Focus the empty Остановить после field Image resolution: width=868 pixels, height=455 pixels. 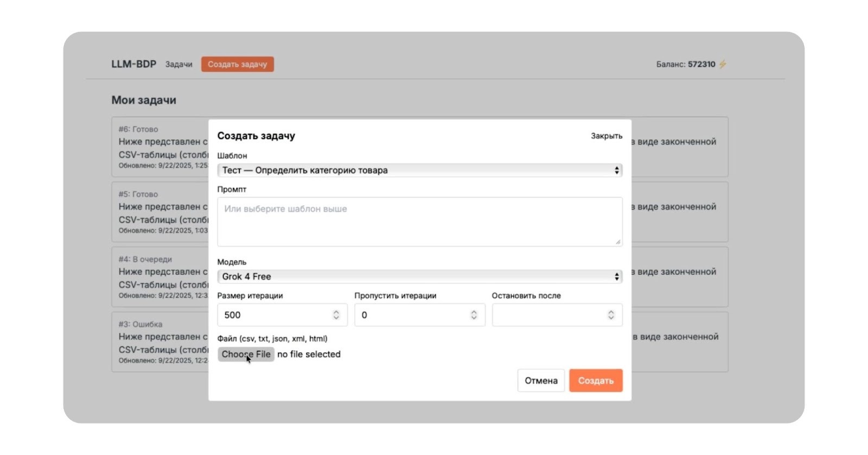(x=548, y=315)
